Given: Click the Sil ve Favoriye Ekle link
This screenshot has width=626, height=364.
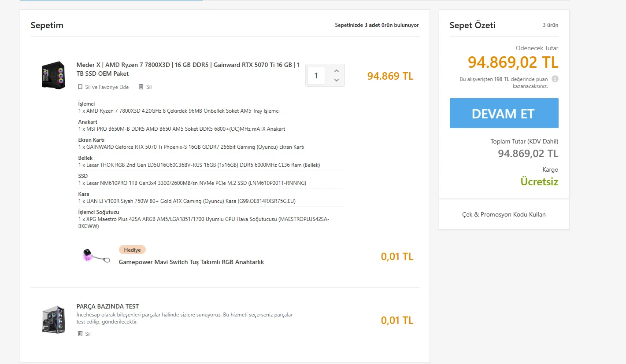Looking at the screenshot, I should coord(107,87).
